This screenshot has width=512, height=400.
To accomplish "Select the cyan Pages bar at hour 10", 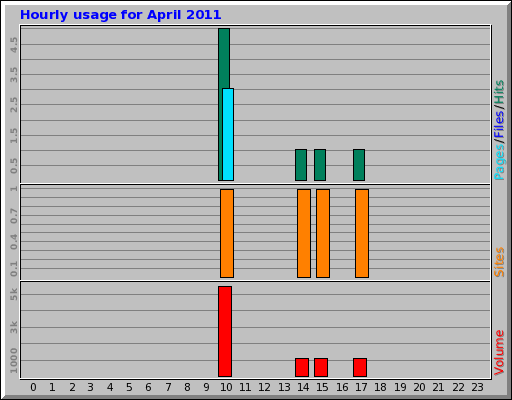I will point(228,134).
